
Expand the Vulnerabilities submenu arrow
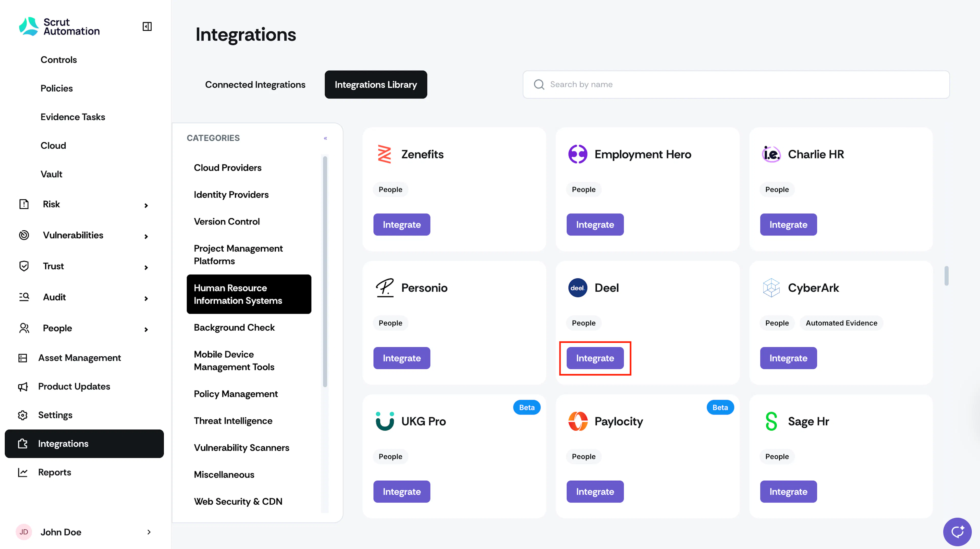click(146, 236)
